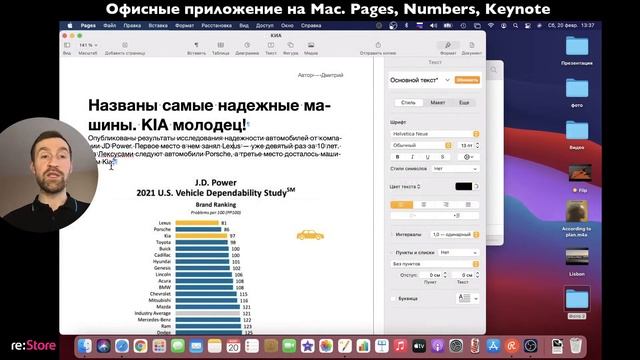Insert a table with Таблица icon
The height and width of the screenshot is (360, 640).
click(x=220, y=45)
